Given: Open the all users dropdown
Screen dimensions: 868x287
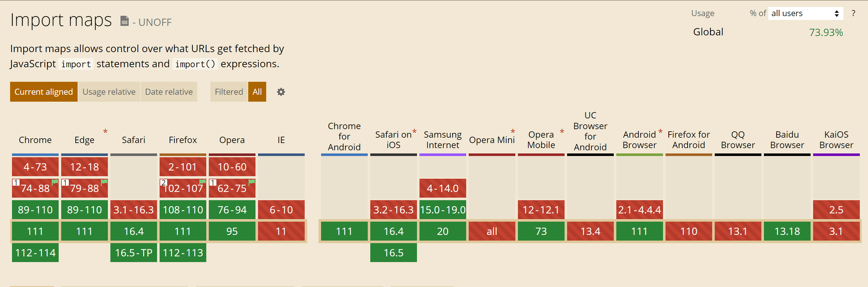Looking at the screenshot, I should [805, 13].
